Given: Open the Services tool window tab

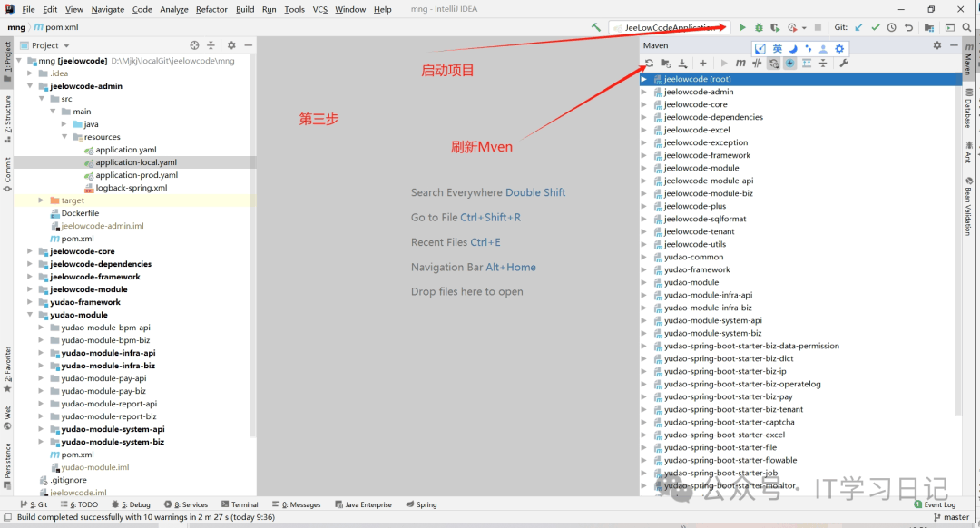Looking at the screenshot, I should [186, 504].
